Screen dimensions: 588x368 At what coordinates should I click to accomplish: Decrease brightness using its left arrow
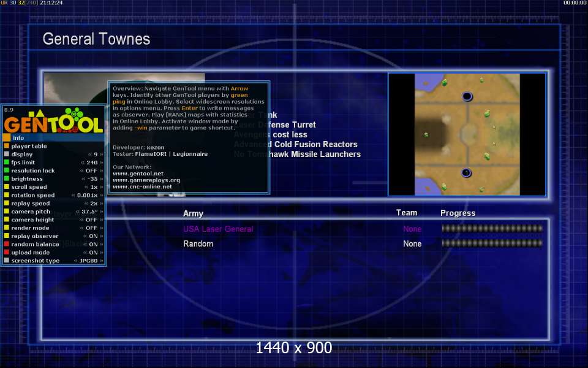pos(83,179)
